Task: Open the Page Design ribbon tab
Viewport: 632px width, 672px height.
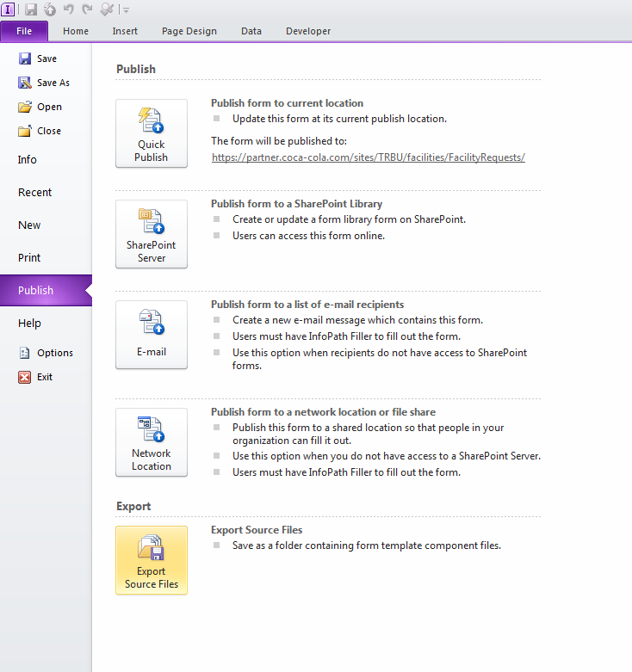Action: click(189, 31)
